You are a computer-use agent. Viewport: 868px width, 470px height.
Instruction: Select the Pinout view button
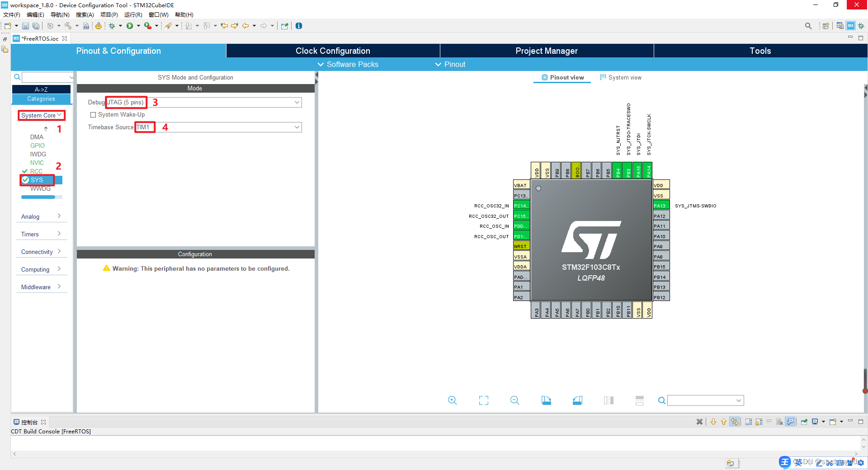coord(562,77)
